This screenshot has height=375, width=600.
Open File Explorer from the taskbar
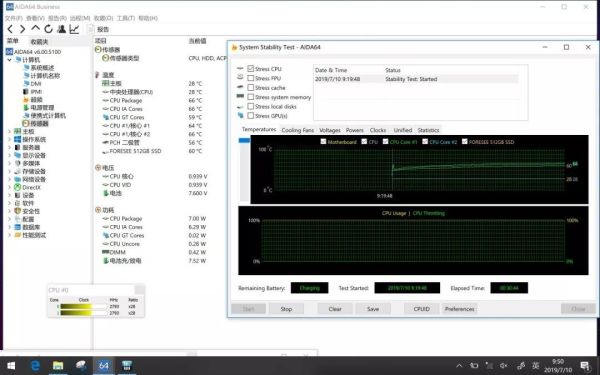tap(58, 366)
